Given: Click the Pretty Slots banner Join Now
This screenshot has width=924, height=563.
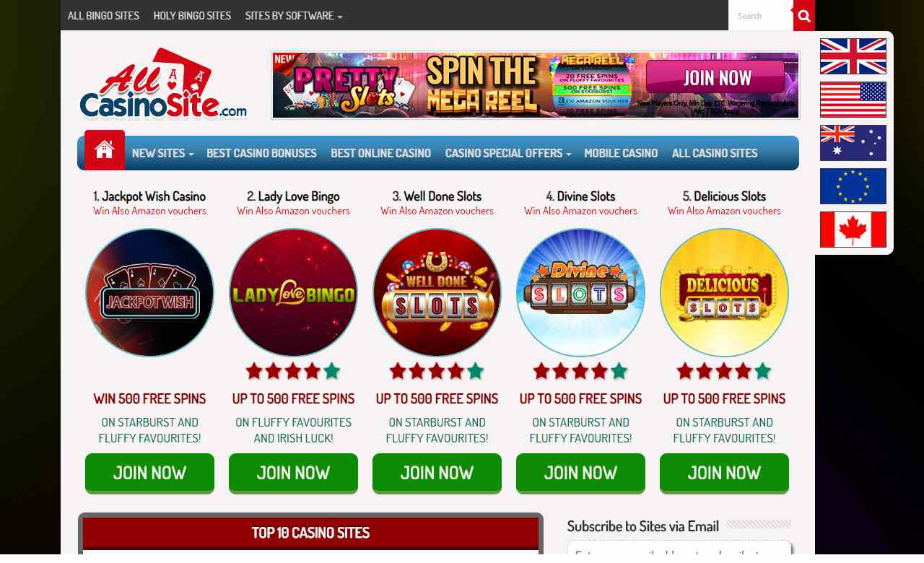Looking at the screenshot, I should 715,77.
